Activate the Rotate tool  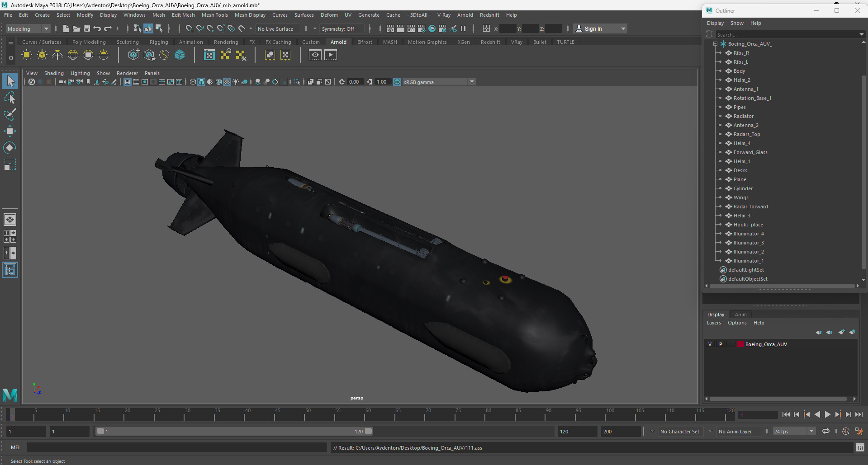(x=10, y=148)
